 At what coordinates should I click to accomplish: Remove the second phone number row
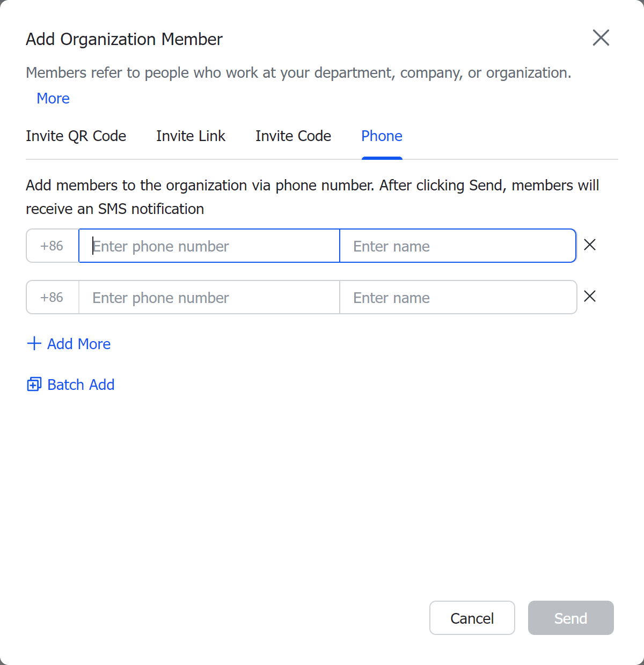coord(590,297)
